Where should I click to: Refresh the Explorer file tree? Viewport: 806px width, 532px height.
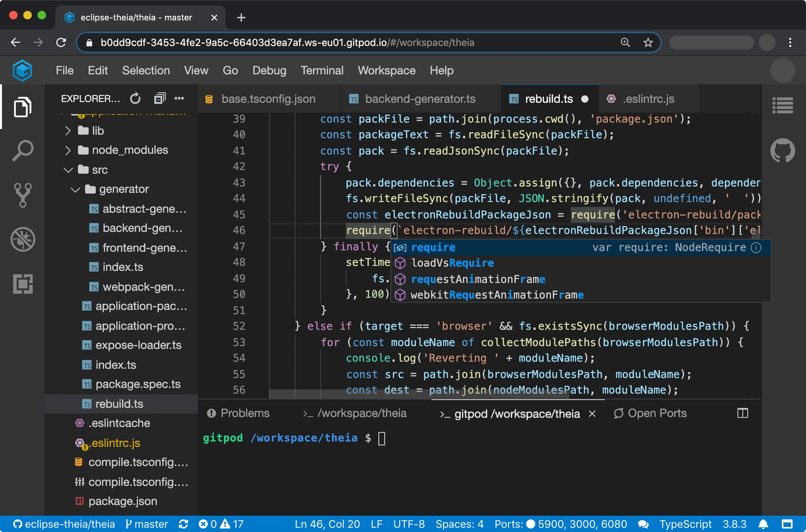tap(135, 98)
